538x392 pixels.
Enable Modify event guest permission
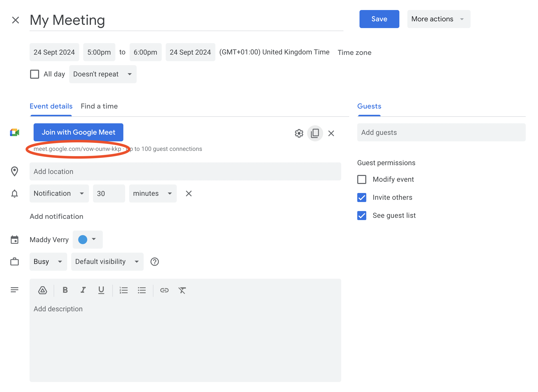point(362,179)
